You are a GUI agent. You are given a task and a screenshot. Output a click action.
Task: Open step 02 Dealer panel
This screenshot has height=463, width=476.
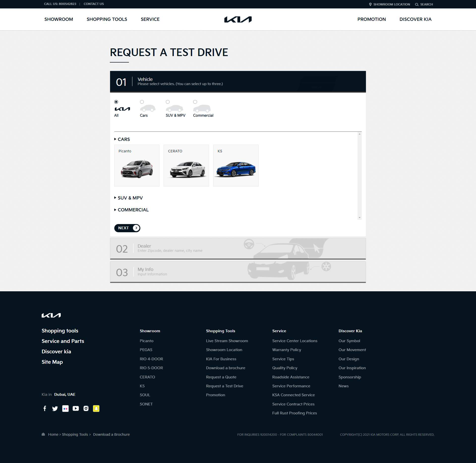point(238,249)
